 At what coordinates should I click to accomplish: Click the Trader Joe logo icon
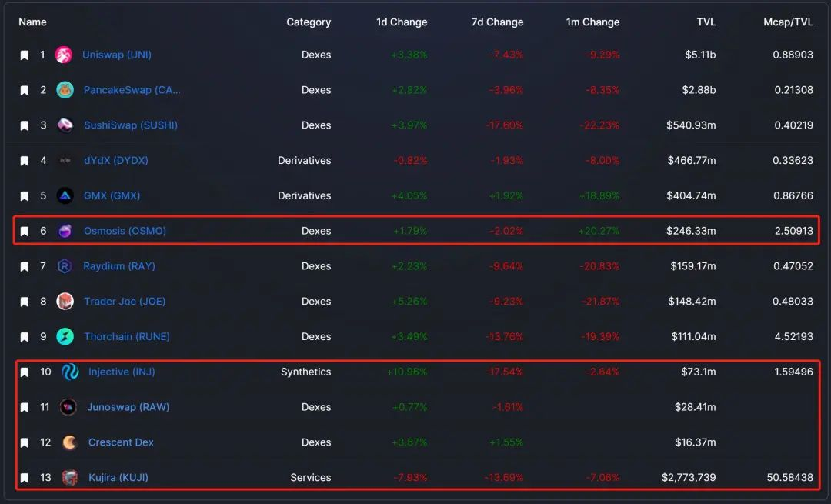coord(65,302)
